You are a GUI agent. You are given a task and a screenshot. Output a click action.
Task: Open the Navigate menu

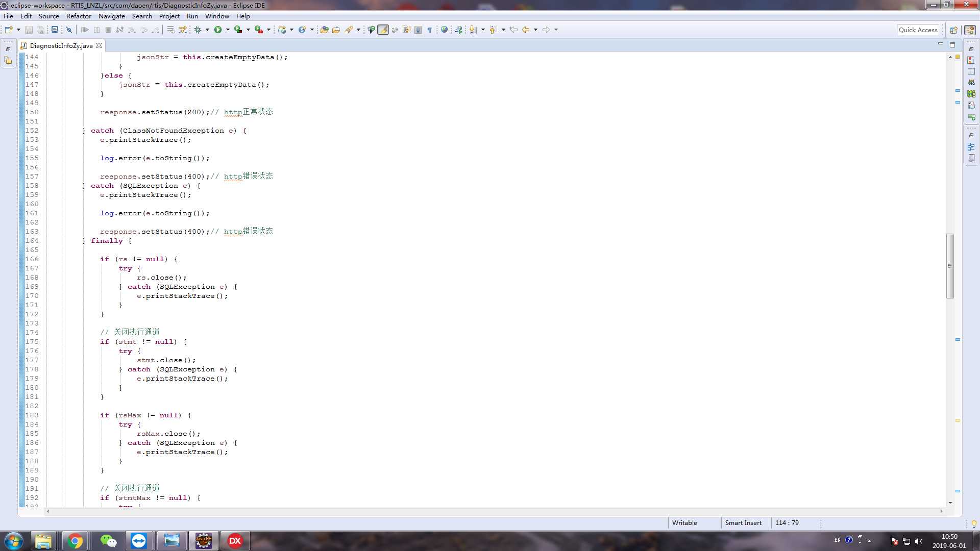pyautogui.click(x=111, y=16)
